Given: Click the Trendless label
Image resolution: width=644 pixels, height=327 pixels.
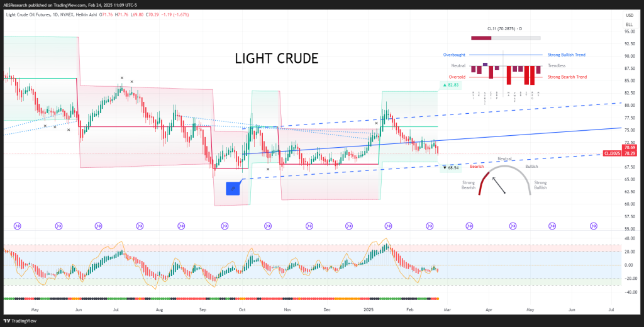Looking at the screenshot, I should (557, 66).
